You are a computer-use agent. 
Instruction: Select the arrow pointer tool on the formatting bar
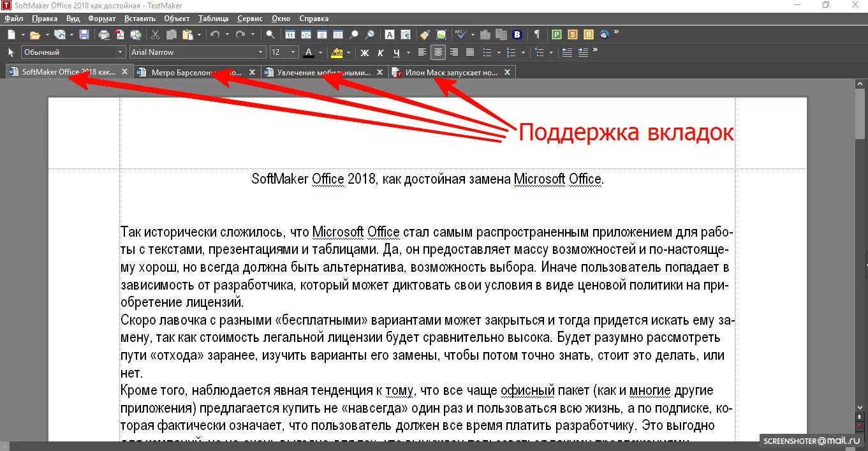point(11,52)
